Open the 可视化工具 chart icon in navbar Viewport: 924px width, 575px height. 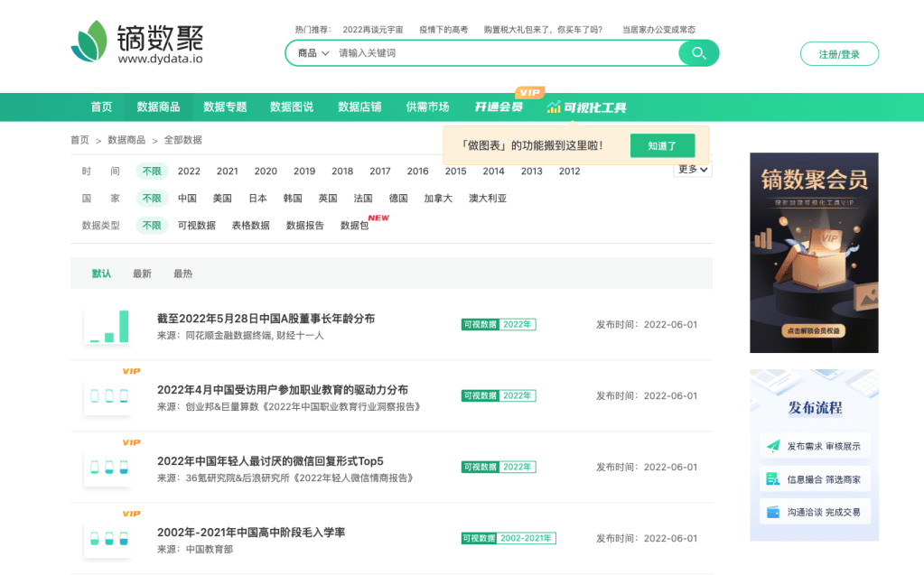pos(553,107)
